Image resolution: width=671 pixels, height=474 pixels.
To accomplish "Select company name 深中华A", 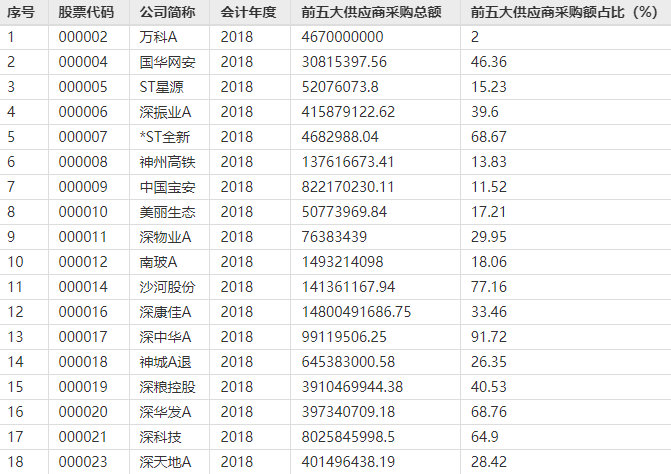I will (165, 337).
